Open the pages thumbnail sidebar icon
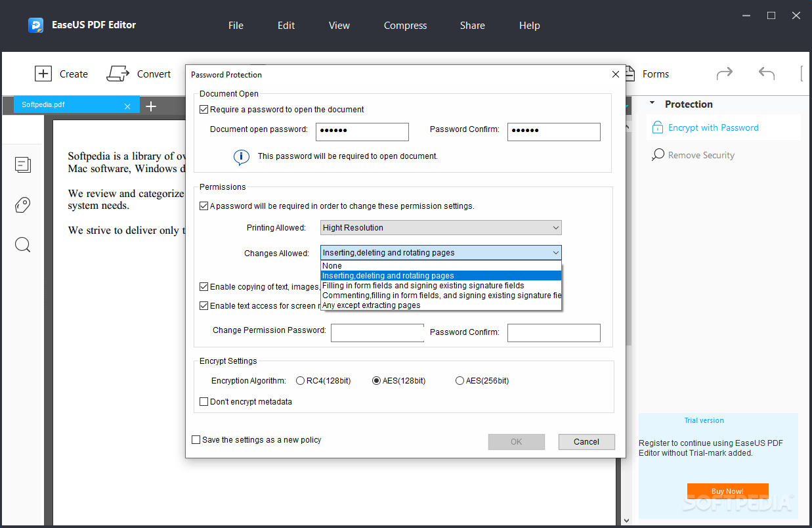 [23, 164]
